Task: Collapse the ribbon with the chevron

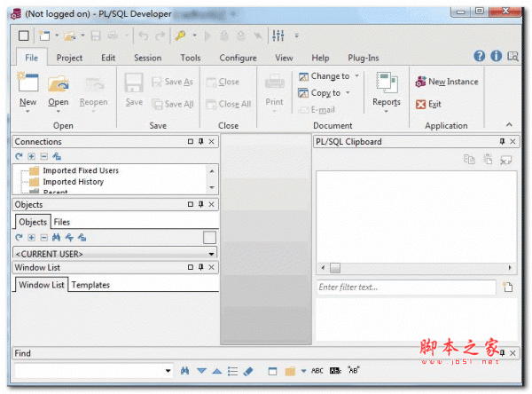Action: [509, 124]
